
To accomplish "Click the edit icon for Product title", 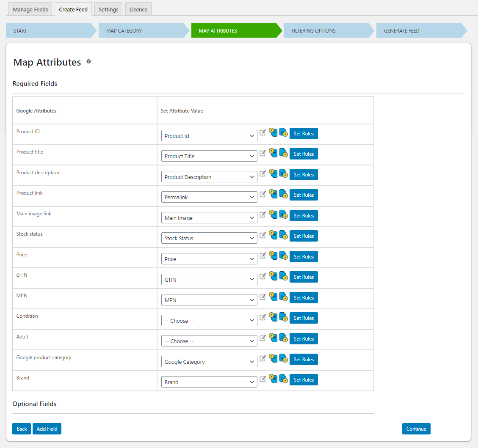I will (x=262, y=153).
